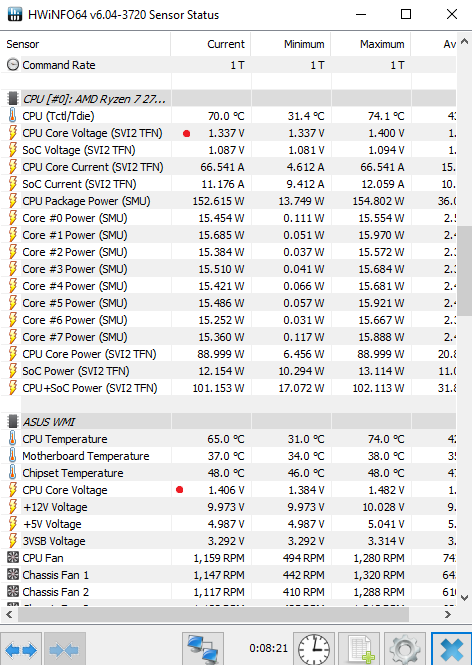Viewport: 472px width, 665px height.
Task: Click the horizontal scrollbar left arrow
Action: click(9, 614)
